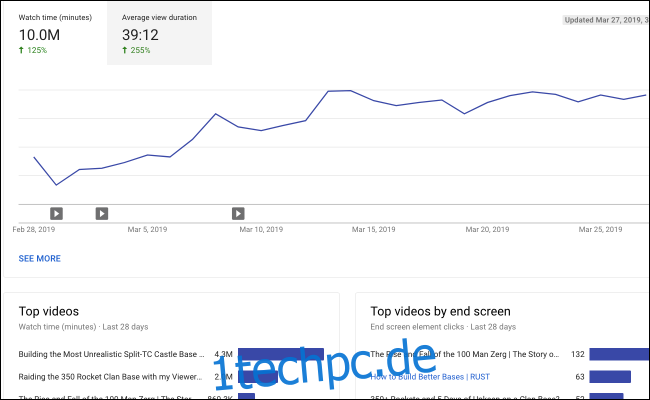Viewport: 650px width, 400px height.
Task: Click the Top videos by end screen heading
Action: click(x=440, y=311)
